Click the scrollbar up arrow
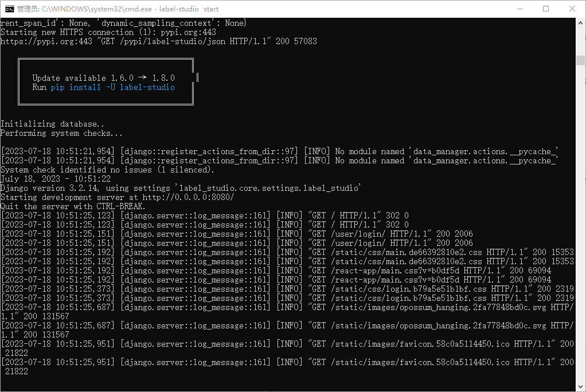Viewport: 586px width, 392px height. (580, 24)
